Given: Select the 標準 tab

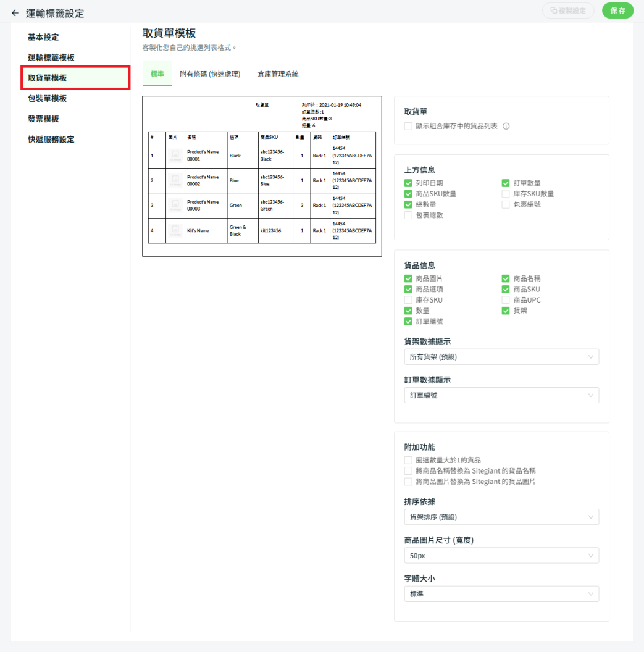Looking at the screenshot, I should point(157,74).
